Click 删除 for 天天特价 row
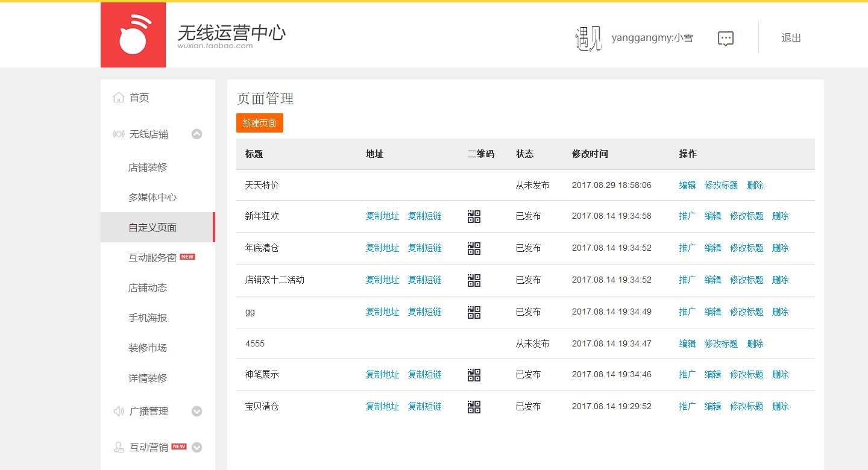The width and height of the screenshot is (868, 470). pyautogui.click(x=755, y=186)
